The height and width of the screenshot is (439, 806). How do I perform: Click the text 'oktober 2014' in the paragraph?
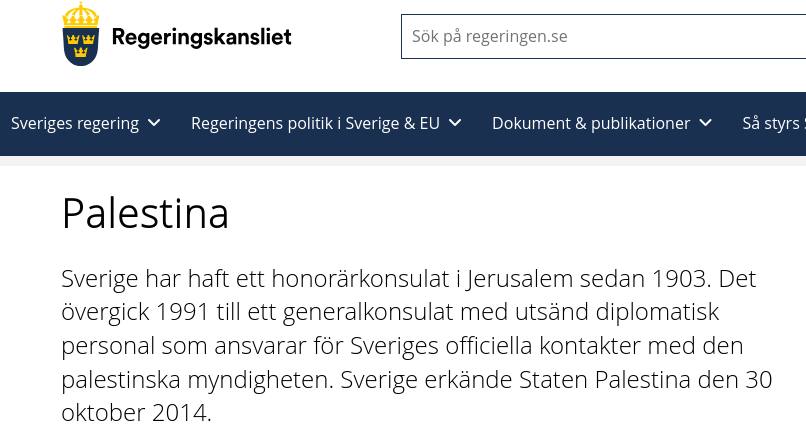(x=134, y=412)
